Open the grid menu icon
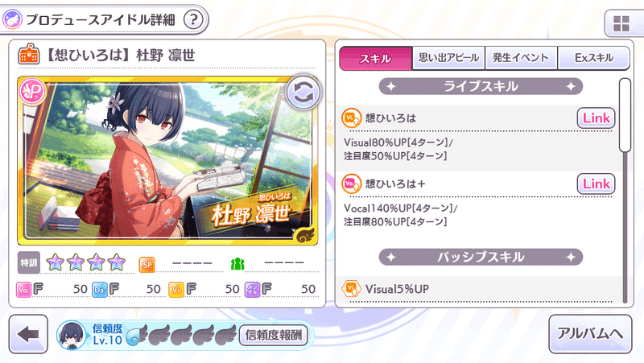The image size is (644, 363). [621, 24]
